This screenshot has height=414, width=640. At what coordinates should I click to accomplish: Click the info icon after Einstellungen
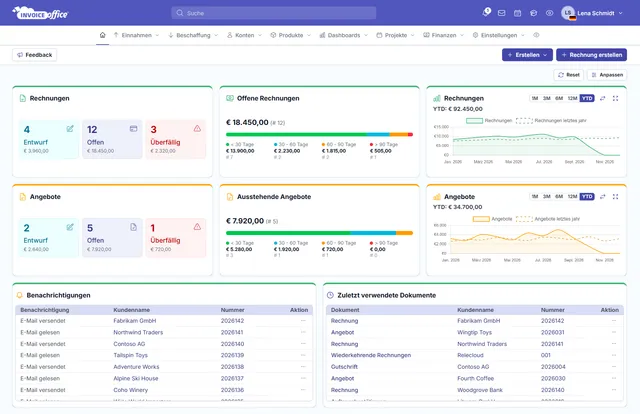tap(536, 35)
